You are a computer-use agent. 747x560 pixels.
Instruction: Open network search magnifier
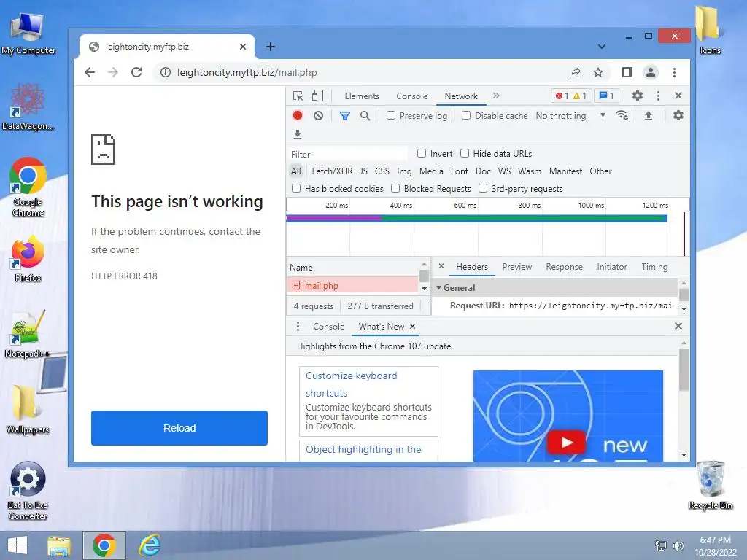[x=365, y=116]
